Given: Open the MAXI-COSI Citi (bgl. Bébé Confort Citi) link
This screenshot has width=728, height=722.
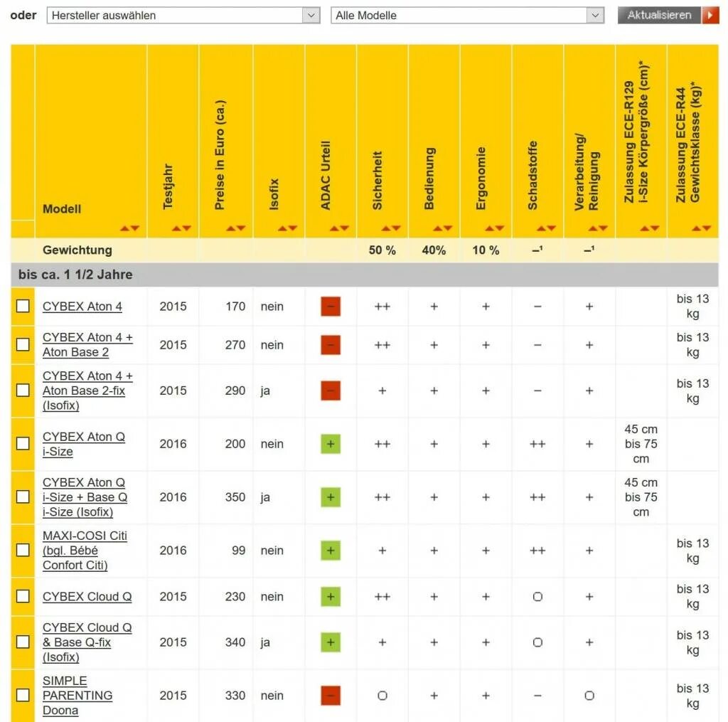Looking at the screenshot, I should coord(85,551).
